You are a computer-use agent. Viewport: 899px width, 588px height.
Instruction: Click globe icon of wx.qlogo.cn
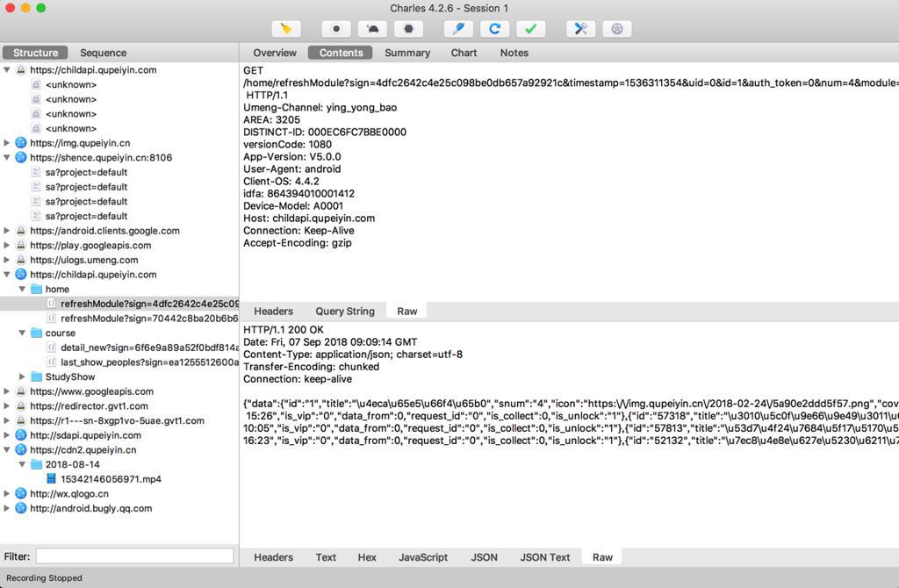tap(21, 493)
